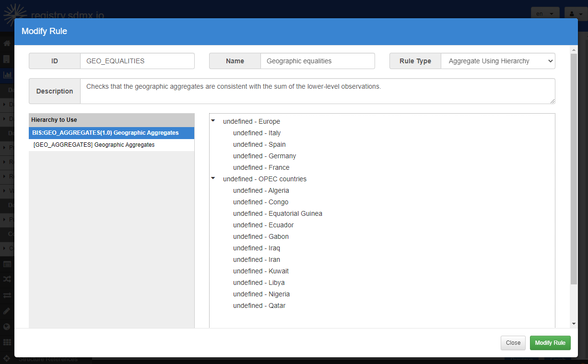588x364 pixels.
Task: Select [GEO_AGGREGATES] Geographic Aggregates entry
Action: click(111, 145)
